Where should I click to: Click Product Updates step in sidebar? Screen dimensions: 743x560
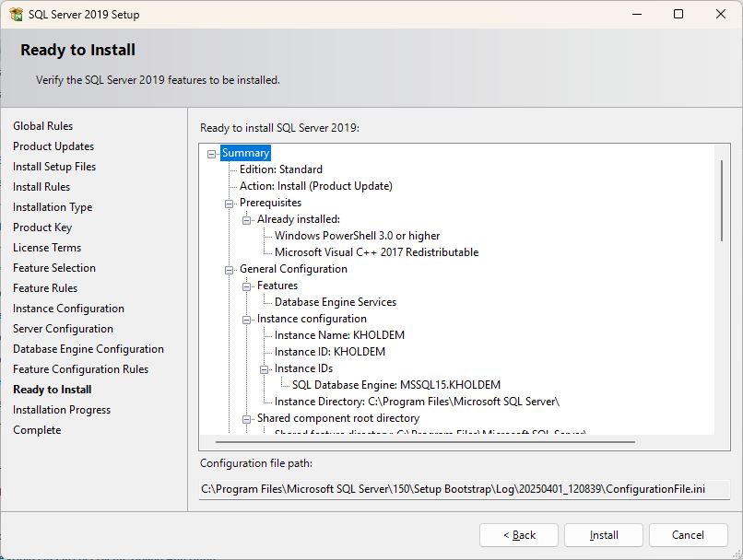pos(53,146)
